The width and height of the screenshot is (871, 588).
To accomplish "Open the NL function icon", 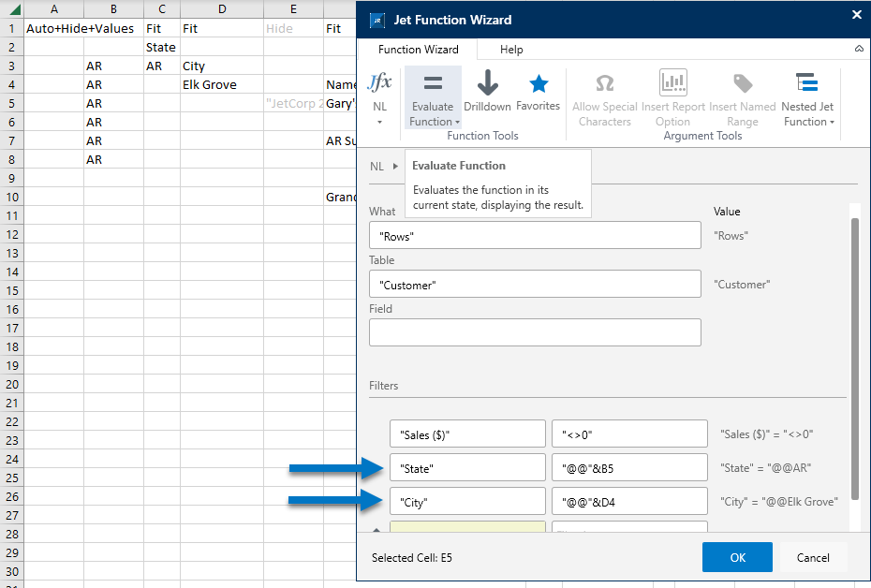I will 380,82.
